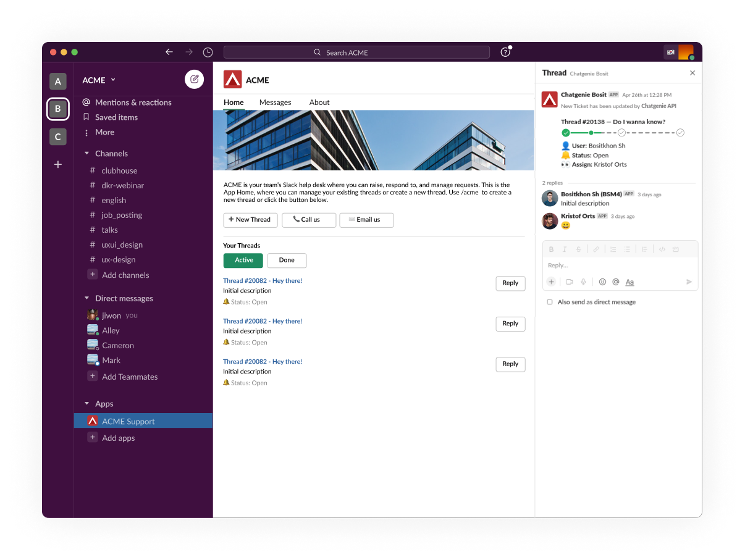Image resolution: width=745 pixels, height=560 pixels.
Task: Reply to the first Thread #20082
Action: (510, 283)
